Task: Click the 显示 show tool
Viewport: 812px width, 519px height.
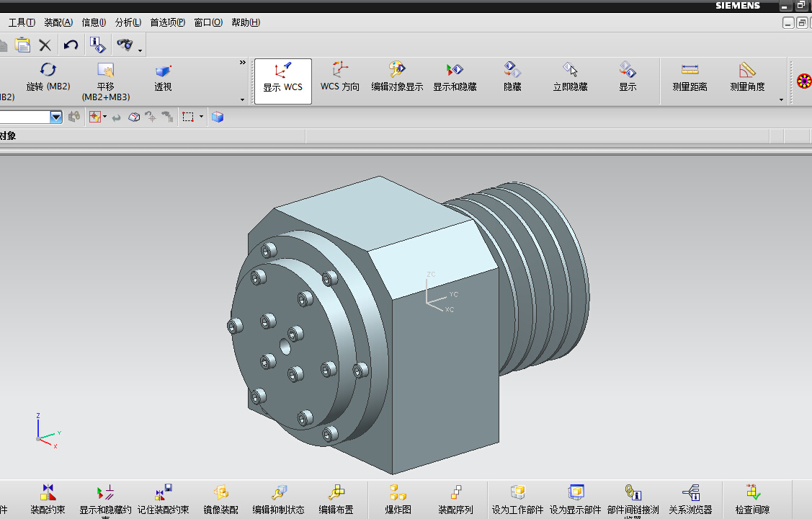Action: click(628, 77)
